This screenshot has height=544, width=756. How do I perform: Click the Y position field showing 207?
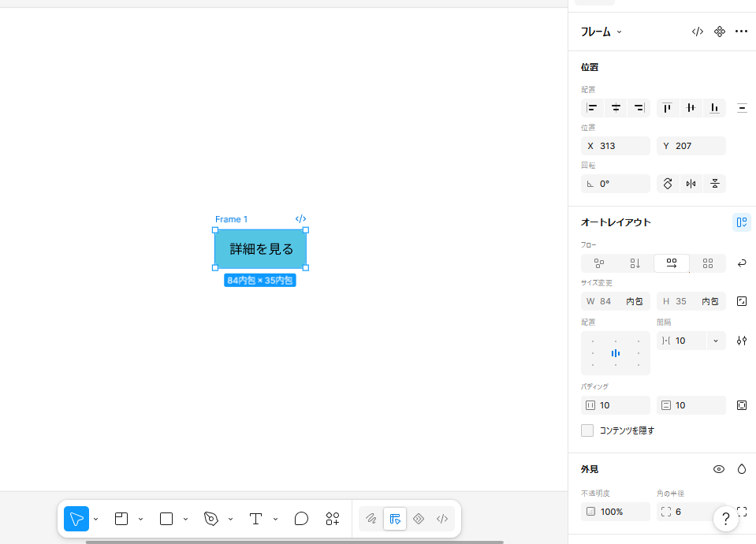[x=691, y=146]
